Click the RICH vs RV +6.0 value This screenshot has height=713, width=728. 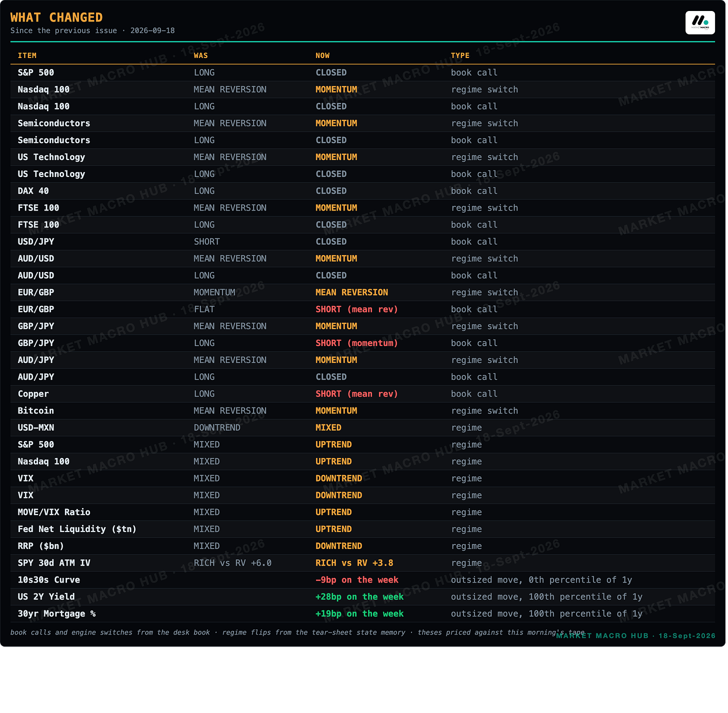coord(232,563)
